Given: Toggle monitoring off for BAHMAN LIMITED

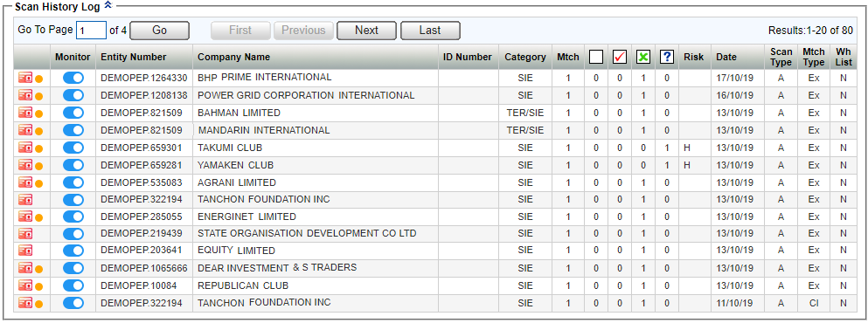Looking at the screenshot, I should click(x=73, y=113).
